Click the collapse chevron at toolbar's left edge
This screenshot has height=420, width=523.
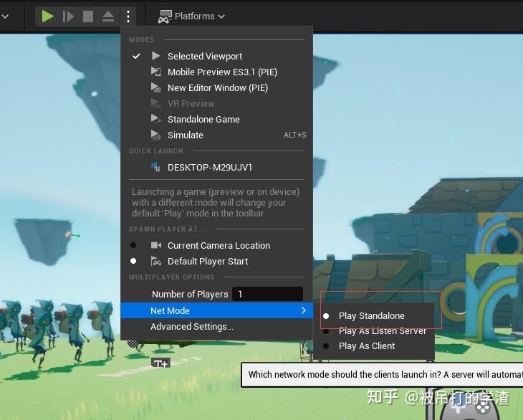click(5, 16)
